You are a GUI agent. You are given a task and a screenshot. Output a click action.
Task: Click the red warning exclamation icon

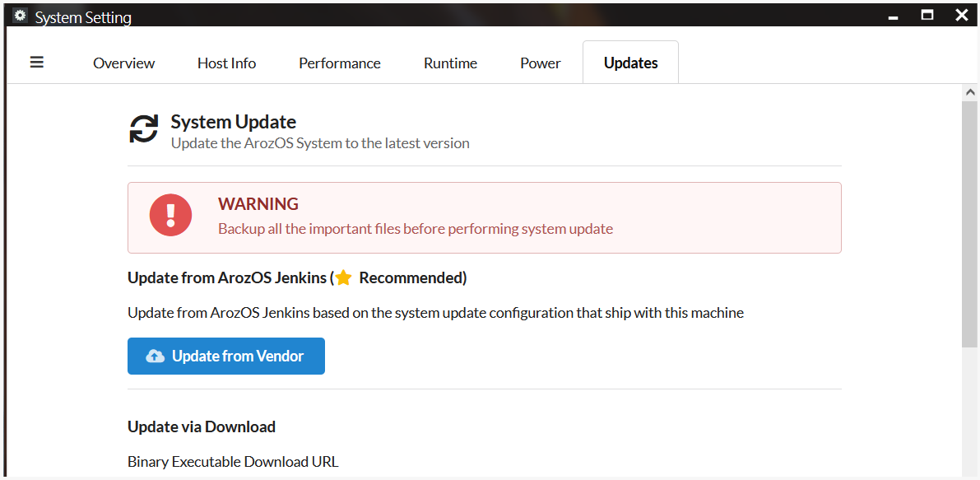(170, 215)
